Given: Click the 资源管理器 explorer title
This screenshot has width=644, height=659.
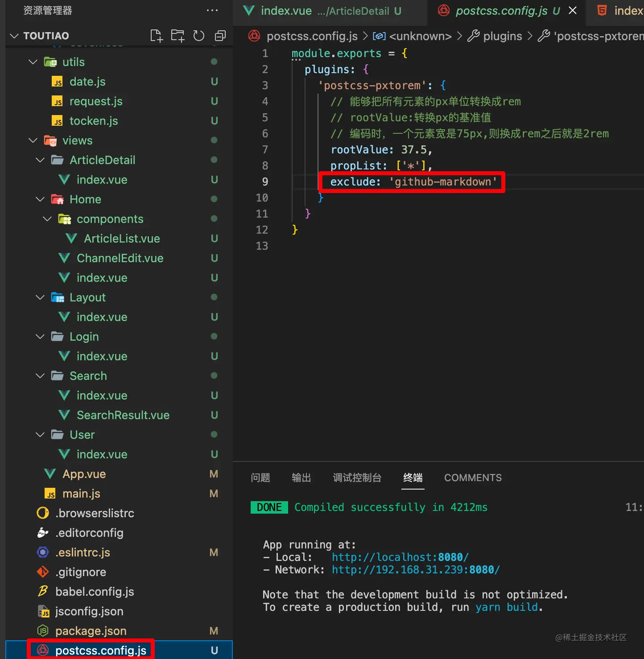Looking at the screenshot, I should tap(48, 10).
